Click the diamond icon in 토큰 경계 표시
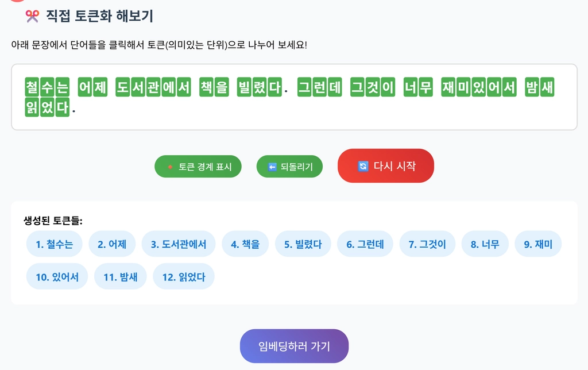 click(x=170, y=167)
